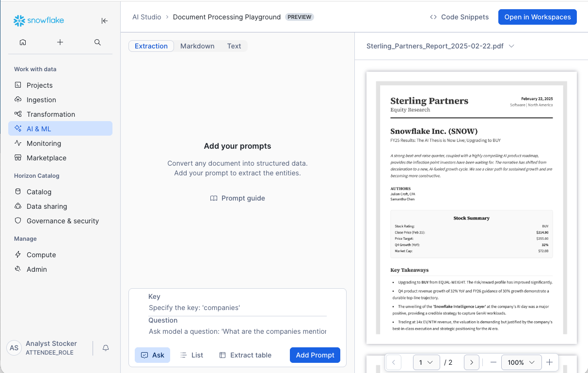Open the page number dropdown
This screenshot has width=588, height=373.
point(426,362)
